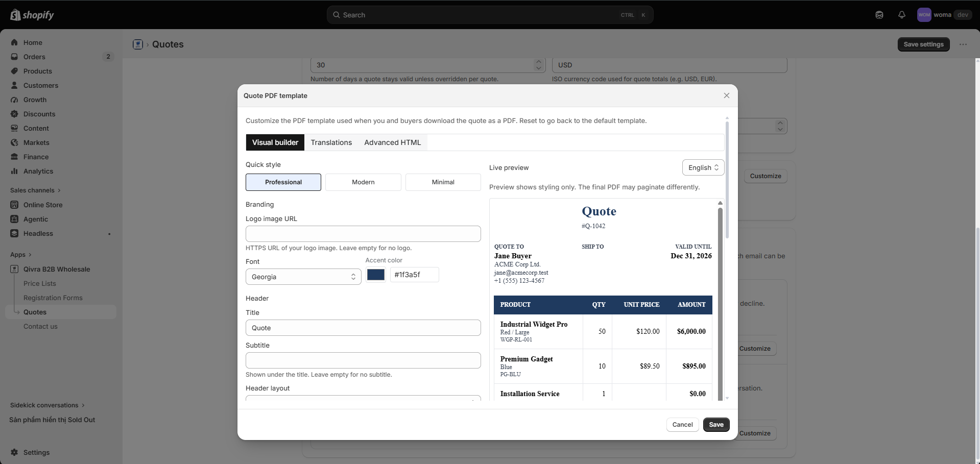The width and height of the screenshot is (980, 464).
Task: Close the Quote PDF template dialog
Action: (x=727, y=95)
